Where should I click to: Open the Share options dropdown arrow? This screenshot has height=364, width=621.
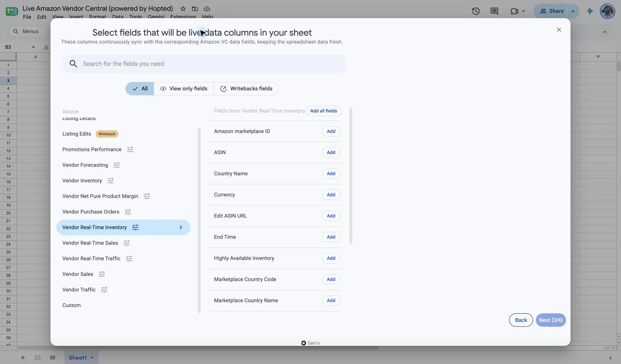tap(573, 11)
